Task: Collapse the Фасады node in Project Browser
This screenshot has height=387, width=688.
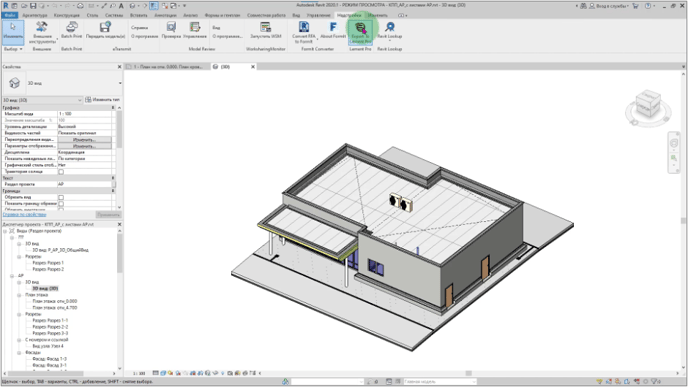Action: [x=19, y=352]
